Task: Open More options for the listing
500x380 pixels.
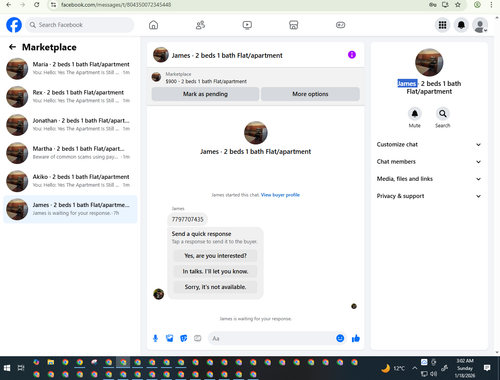Action: coord(310,94)
